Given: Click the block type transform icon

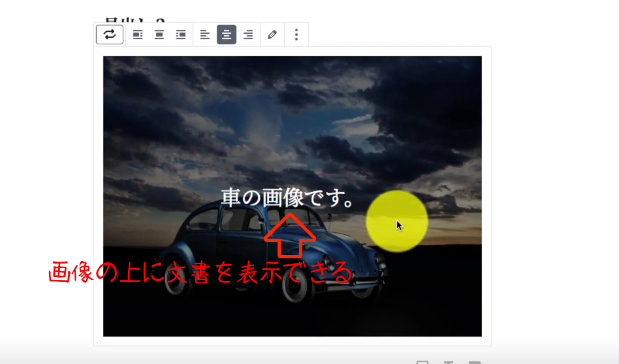Looking at the screenshot, I should (110, 35).
